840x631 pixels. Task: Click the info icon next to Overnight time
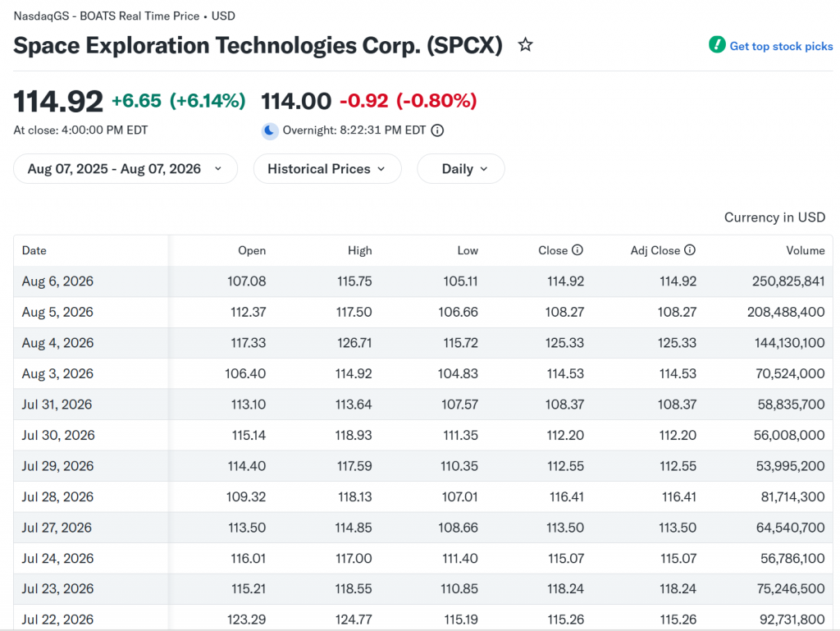[437, 130]
